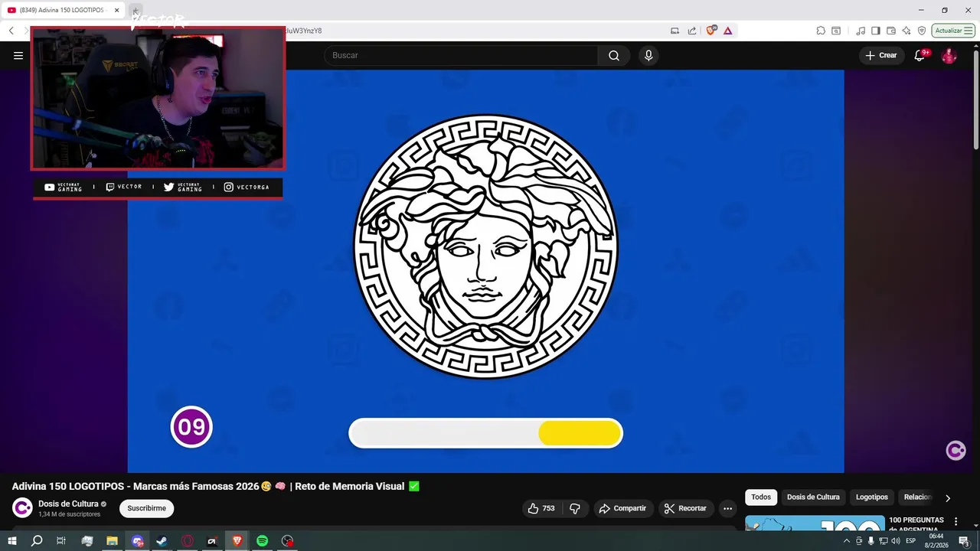Click the share page icon in address bar
Viewport: 980px width, 551px height.
pyautogui.click(x=692, y=31)
